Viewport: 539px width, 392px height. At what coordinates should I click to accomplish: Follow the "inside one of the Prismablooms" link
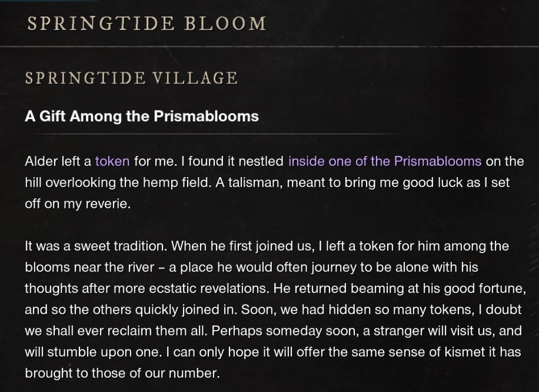[x=385, y=161]
